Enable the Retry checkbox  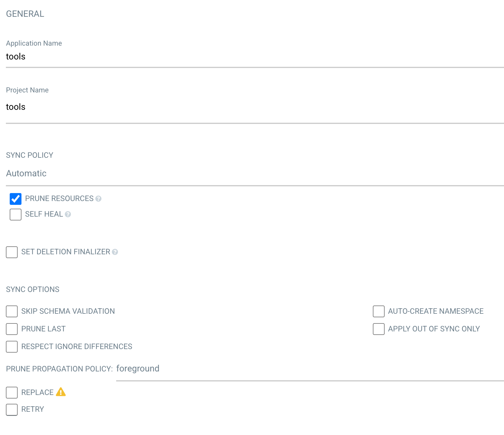click(x=12, y=410)
